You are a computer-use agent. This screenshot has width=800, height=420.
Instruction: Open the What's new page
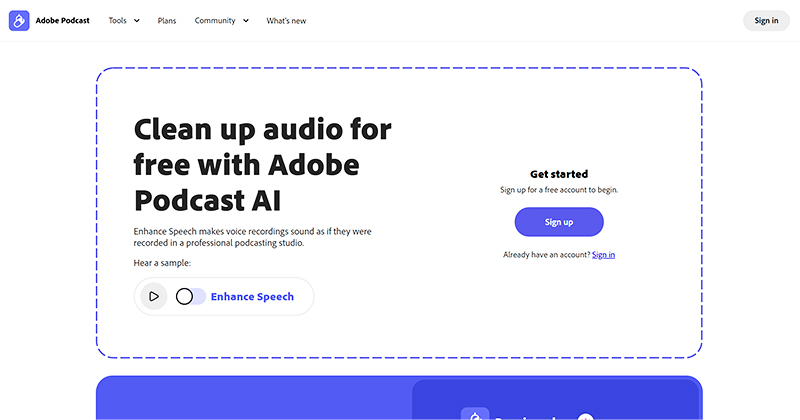(287, 20)
